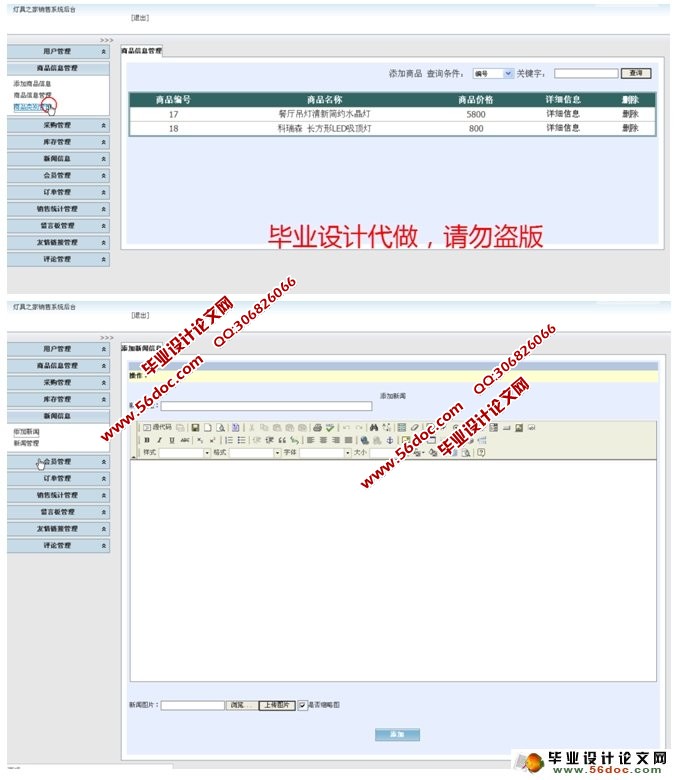
Task: Open the editor About question-mark icon
Action: 481,453
